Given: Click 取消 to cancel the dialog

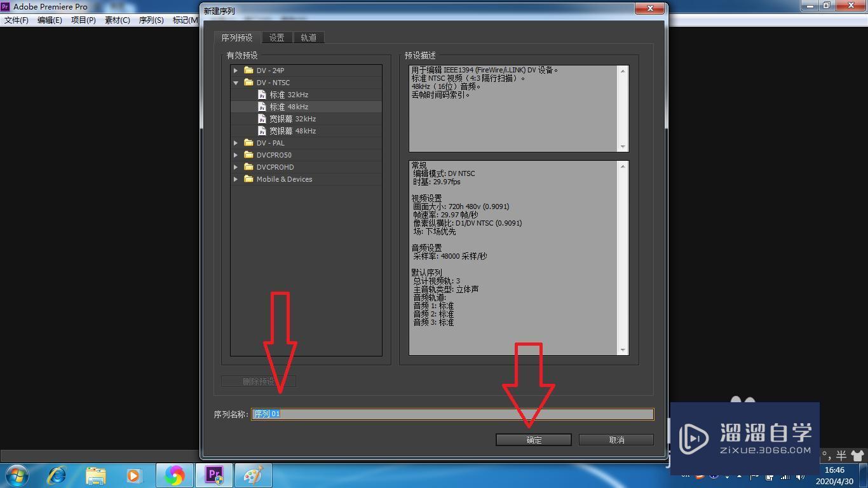Looking at the screenshot, I should (615, 439).
